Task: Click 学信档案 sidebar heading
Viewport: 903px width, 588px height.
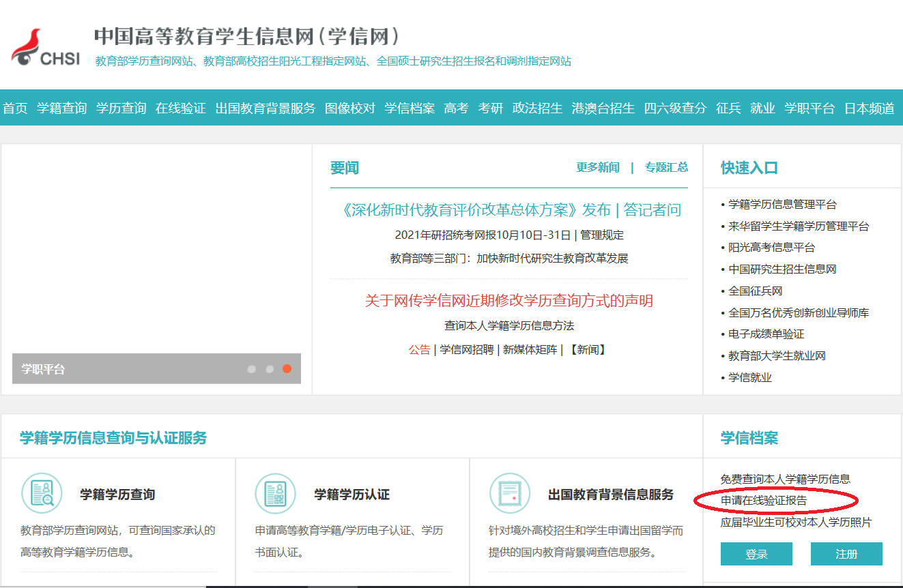Action: coord(749,438)
